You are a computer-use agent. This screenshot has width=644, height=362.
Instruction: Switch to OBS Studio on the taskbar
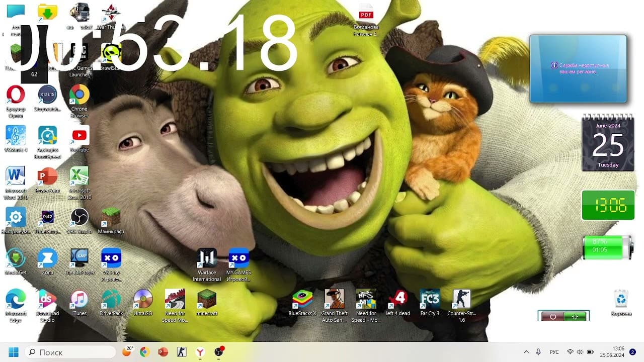point(219,352)
